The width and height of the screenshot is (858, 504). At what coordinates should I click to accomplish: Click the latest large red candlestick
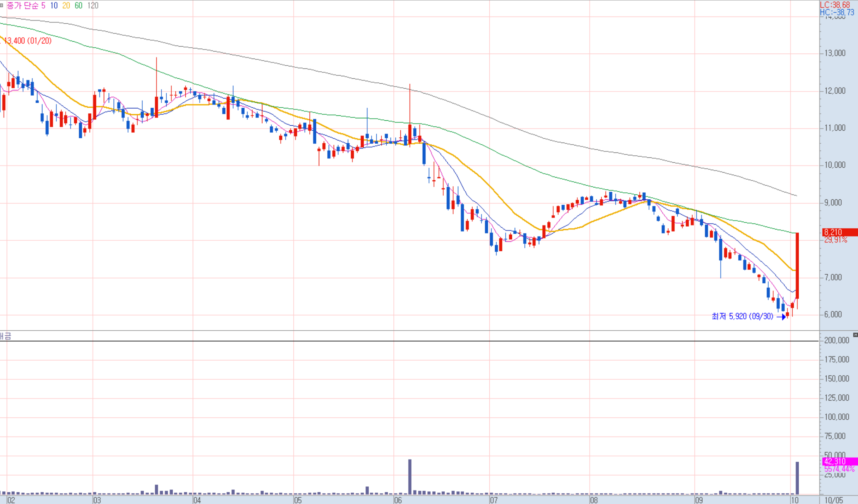coord(797,265)
